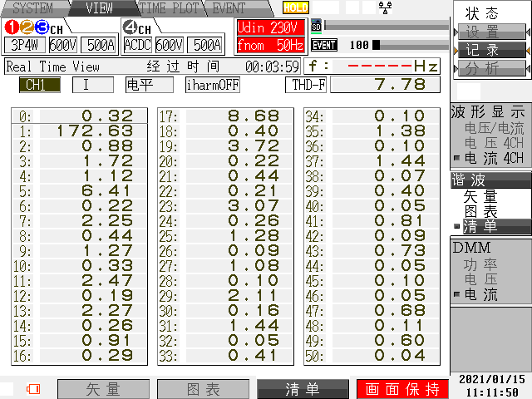Choose 电流 under DMM
The image size is (532, 399).
[x=480, y=294]
